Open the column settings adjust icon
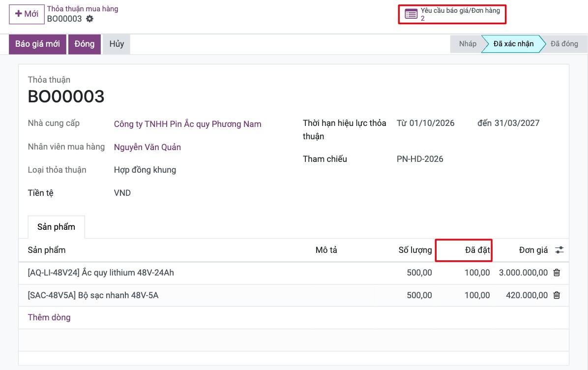This screenshot has height=370, width=588. [x=559, y=250]
